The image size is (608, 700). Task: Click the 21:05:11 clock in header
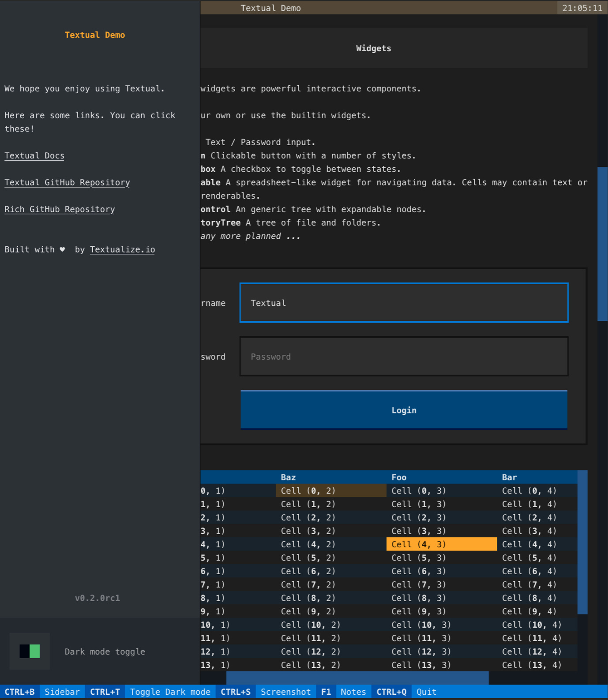[x=582, y=8]
